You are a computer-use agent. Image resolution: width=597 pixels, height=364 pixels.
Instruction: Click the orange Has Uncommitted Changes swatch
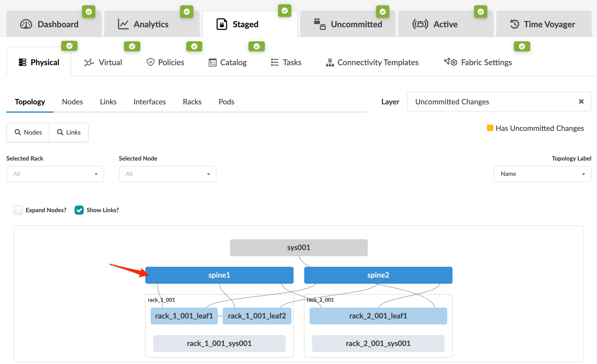pos(490,128)
